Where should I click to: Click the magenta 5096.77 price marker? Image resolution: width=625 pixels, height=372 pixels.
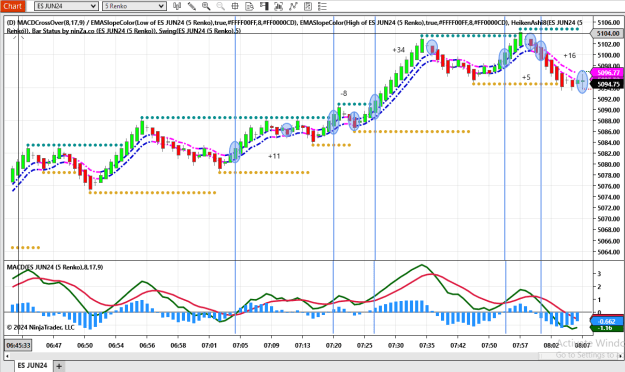608,73
